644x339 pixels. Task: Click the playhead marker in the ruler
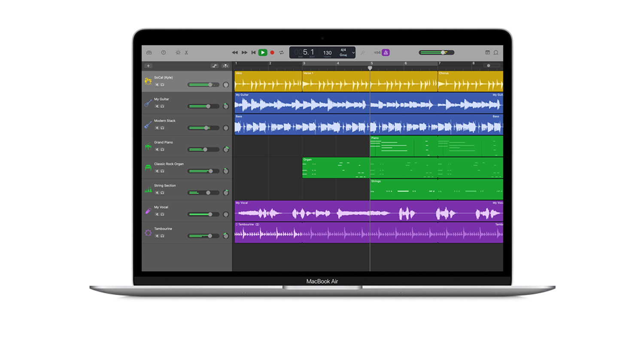click(370, 68)
